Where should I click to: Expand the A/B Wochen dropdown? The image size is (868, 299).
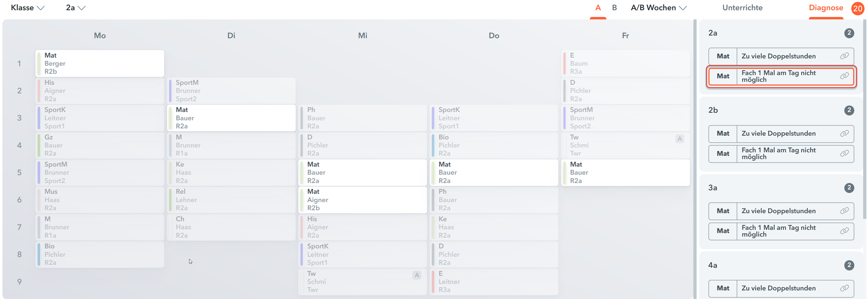point(659,8)
